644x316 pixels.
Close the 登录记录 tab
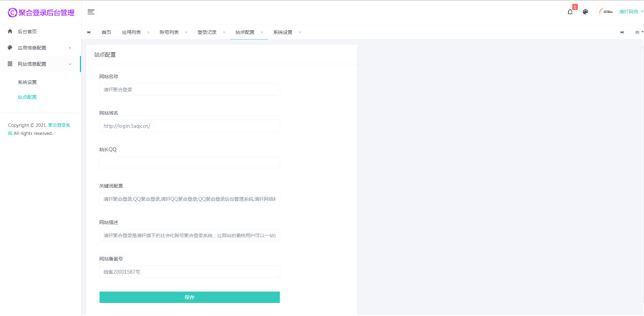point(224,32)
